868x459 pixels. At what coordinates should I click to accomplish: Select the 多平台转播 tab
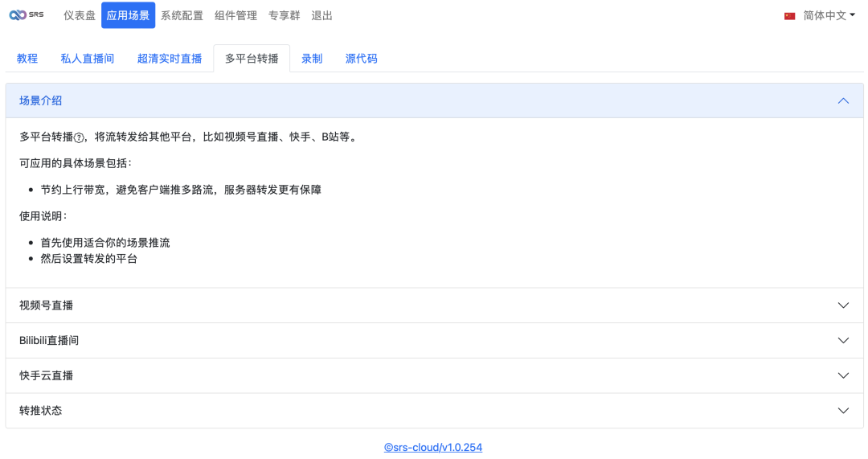pos(252,59)
